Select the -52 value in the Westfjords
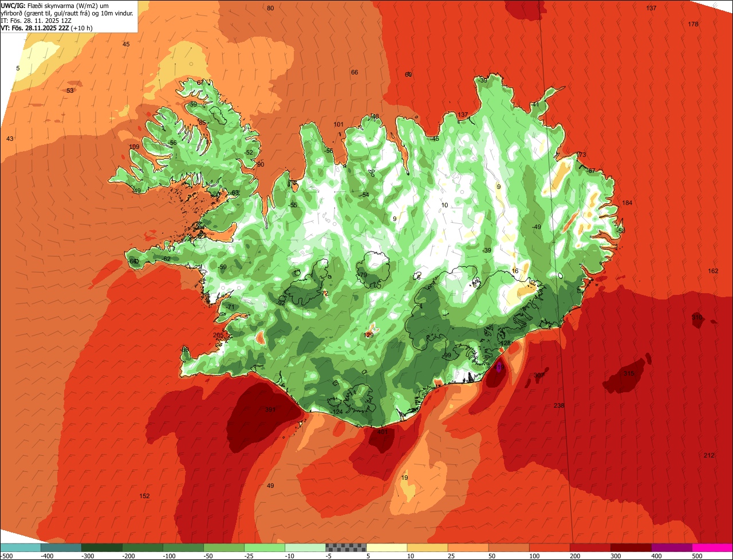 pyautogui.click(x=248, y=152)
